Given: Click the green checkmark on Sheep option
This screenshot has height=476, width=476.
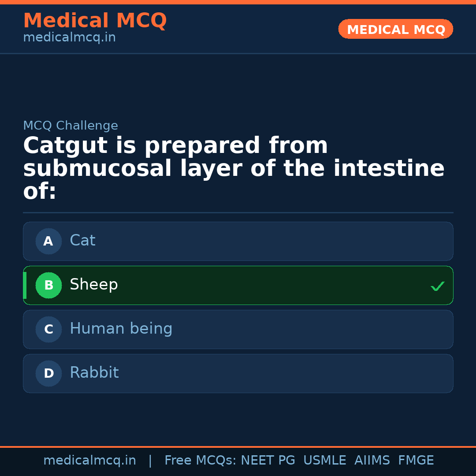Looking at the screenshot, I should point(437,286).
